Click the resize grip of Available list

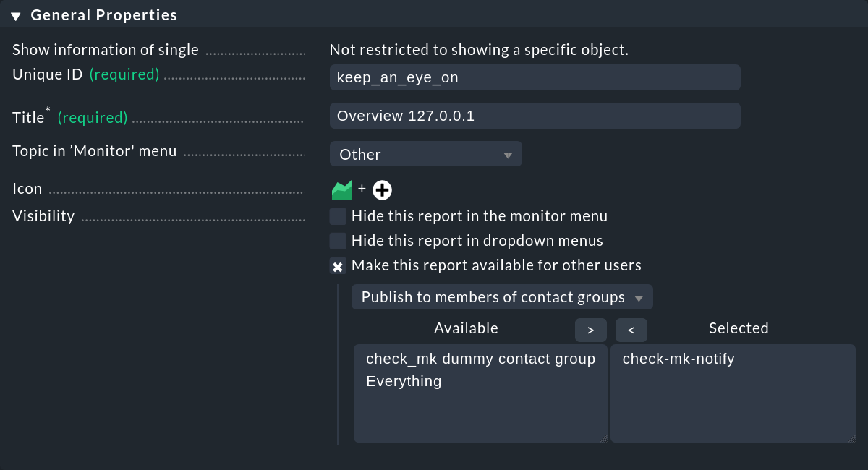(603, 437)
